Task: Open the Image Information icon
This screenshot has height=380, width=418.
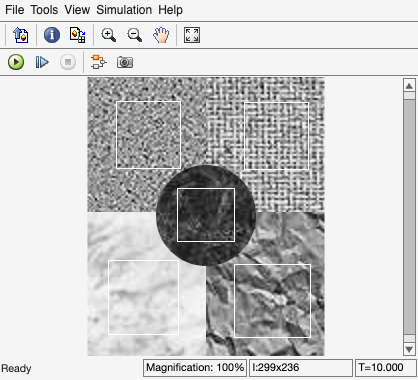Action: pos(52,35)
